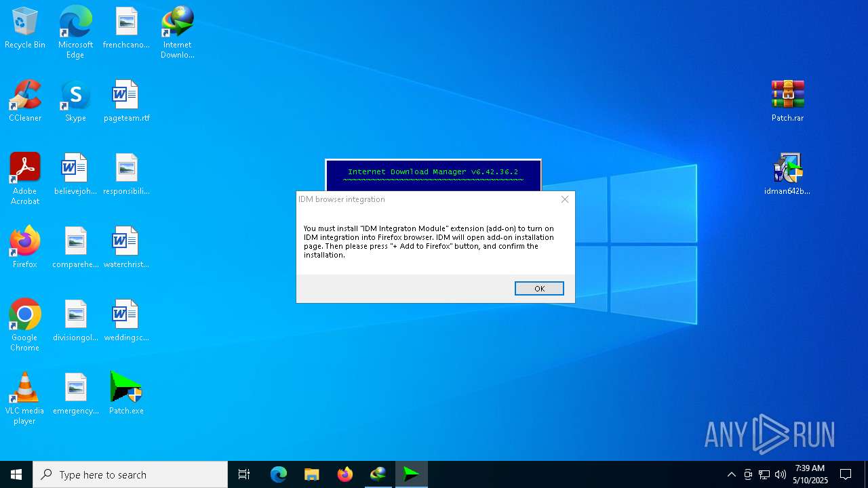Open the notification center
868x488 pixels.
click(x=846, y=474)
